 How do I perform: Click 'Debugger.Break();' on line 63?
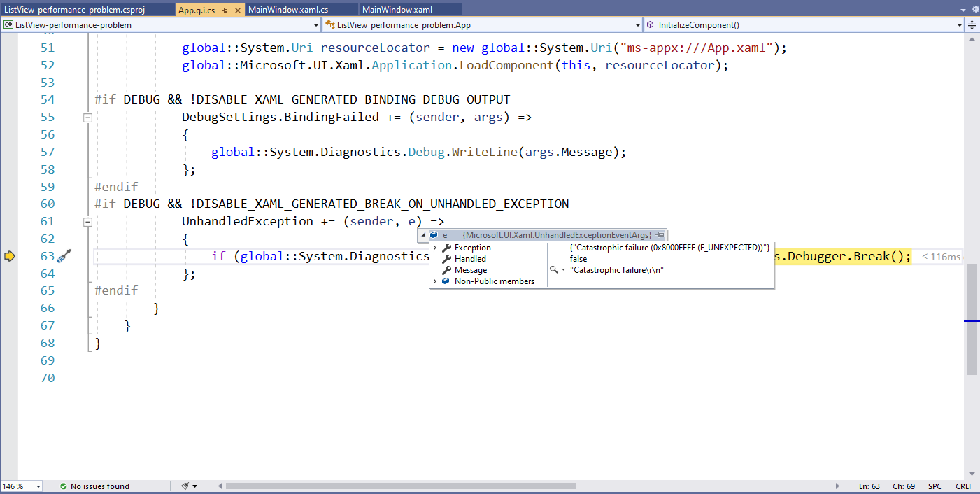(849, 256)
